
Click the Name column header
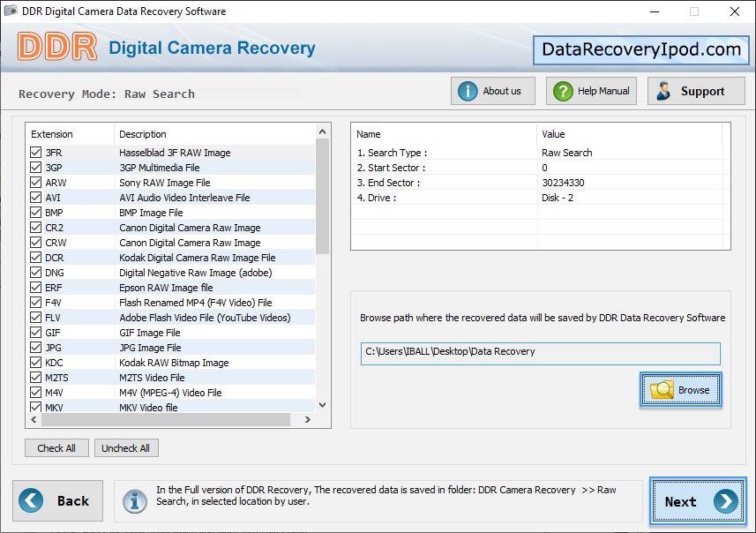tap(444, 134)
